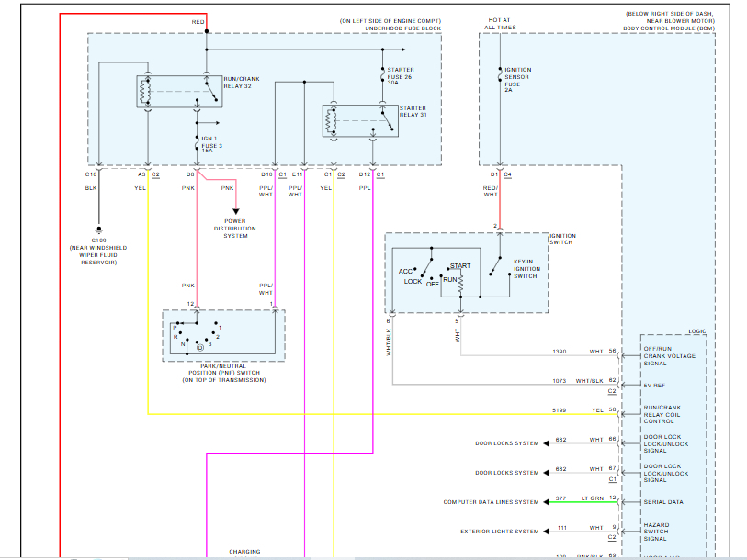Click the Power Distribution System arrowhead
Image resolution: width=747 pixels, height=560 pixels.
[236, 211]
